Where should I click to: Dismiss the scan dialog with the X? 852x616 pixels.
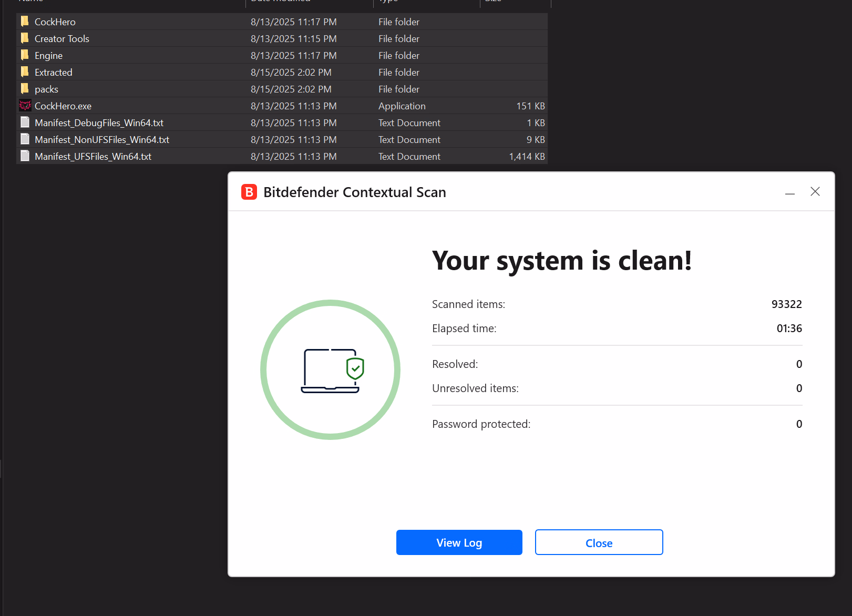point(815,192)
